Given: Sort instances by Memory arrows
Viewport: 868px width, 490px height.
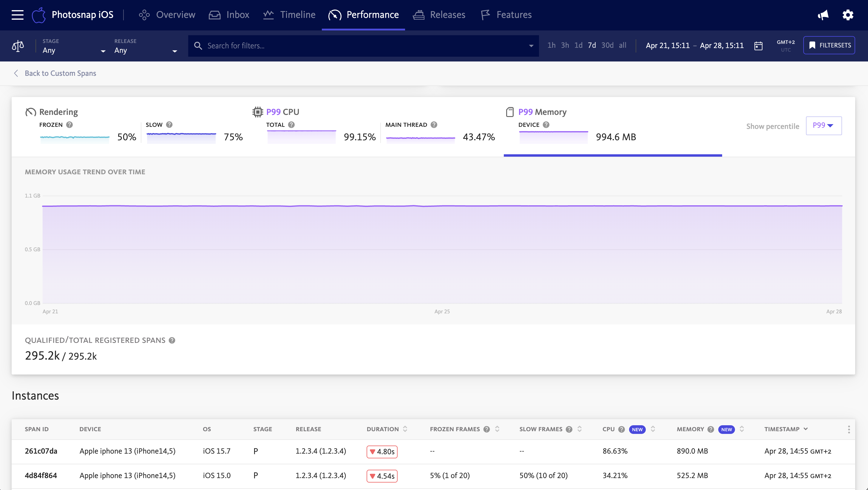Looking at the screenshot, I should (742, 429).
